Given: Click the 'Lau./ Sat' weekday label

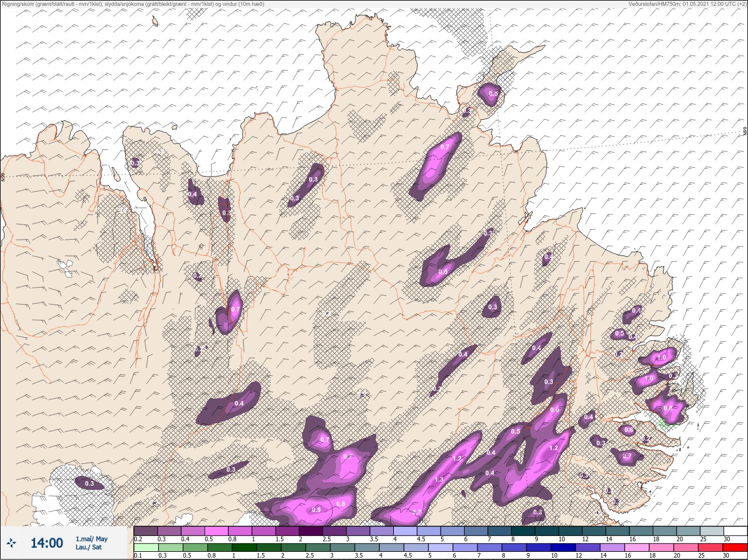Looking at the screenshot, I should (88, 548).
